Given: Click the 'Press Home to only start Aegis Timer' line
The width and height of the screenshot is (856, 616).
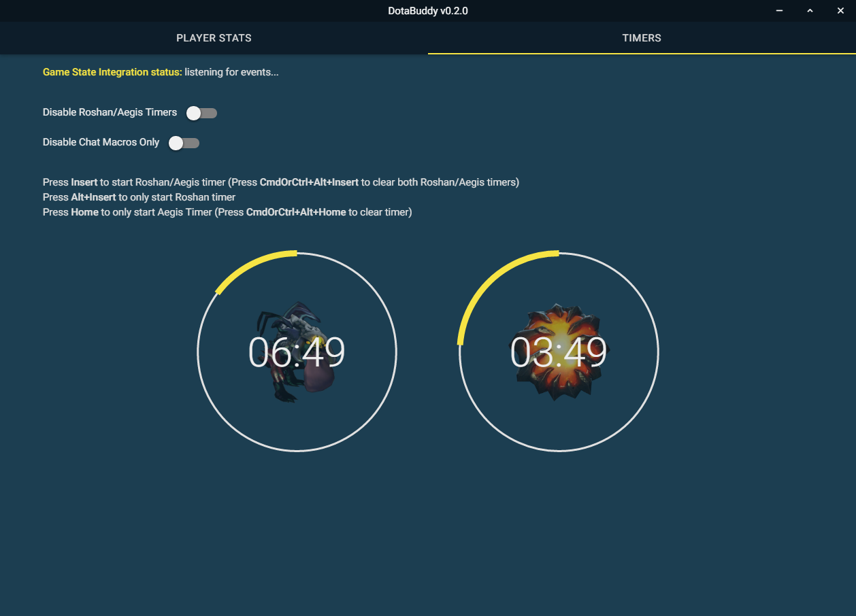Looking at the screenshot, I should click(227, 212).
